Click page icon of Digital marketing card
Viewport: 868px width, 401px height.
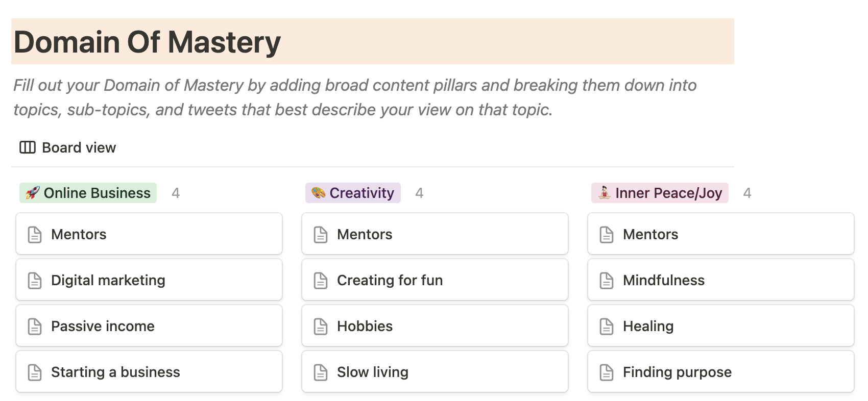(x=35, y=280)
